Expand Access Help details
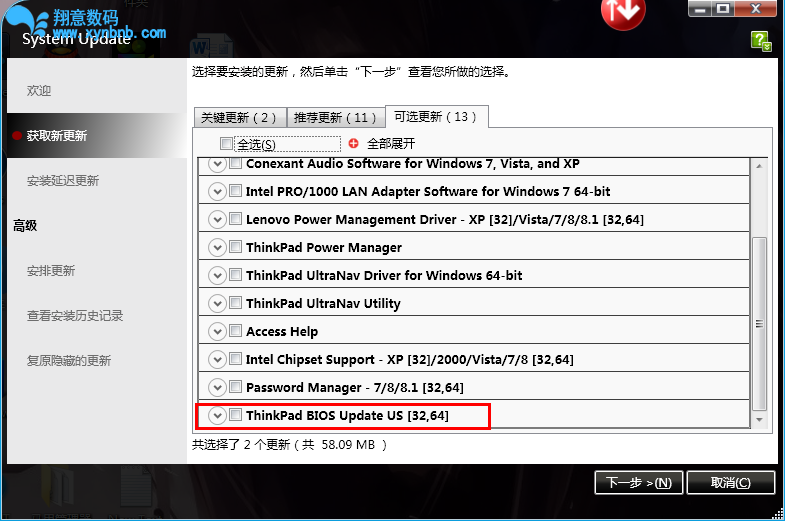 217,332
